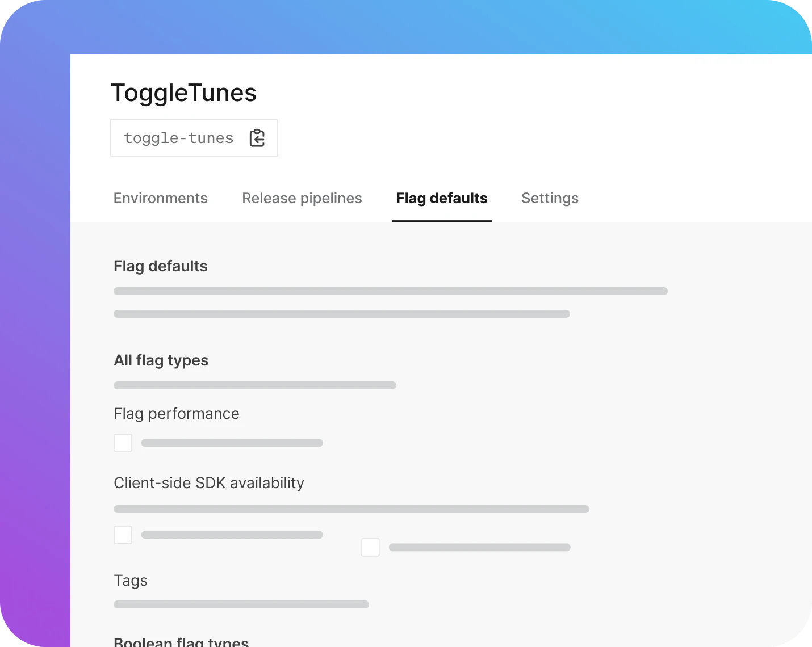812x647 pixels.
Task: Enable the Flag performance checkbox
Action: pos(123,442)
